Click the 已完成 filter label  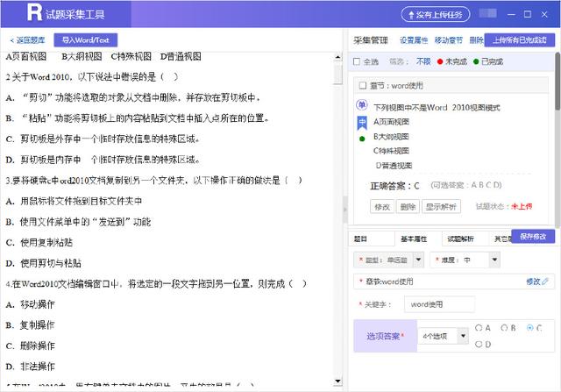[492, 61]
